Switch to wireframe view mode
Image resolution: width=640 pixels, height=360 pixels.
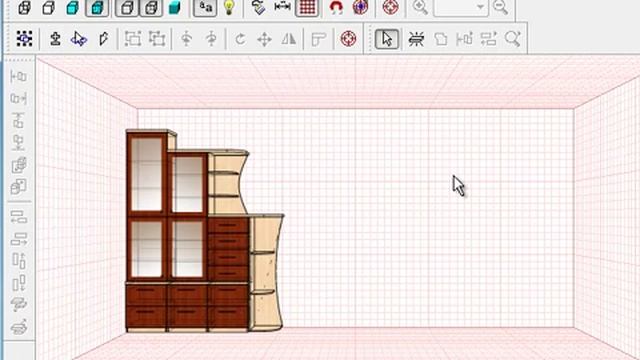(x=24, y=8)
